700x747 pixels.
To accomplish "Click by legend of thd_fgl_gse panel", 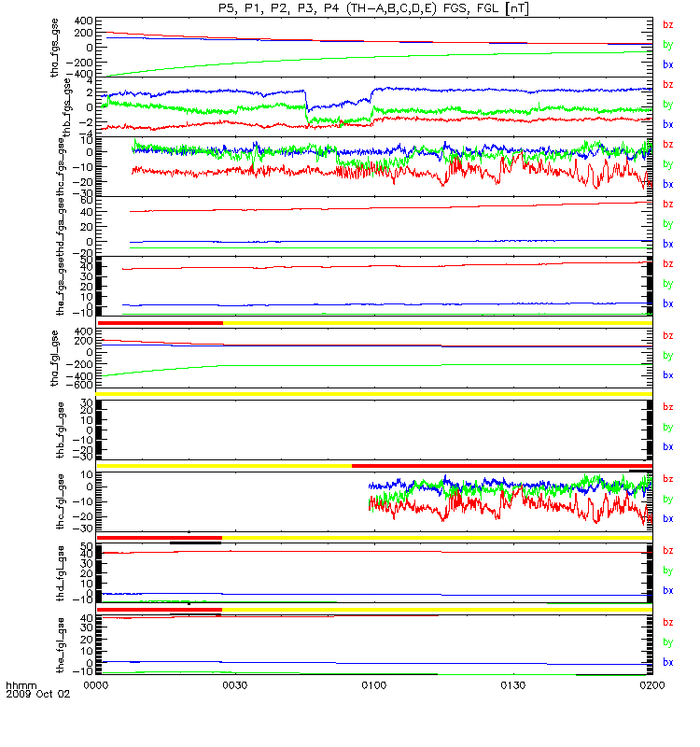I will coord(668,571).
